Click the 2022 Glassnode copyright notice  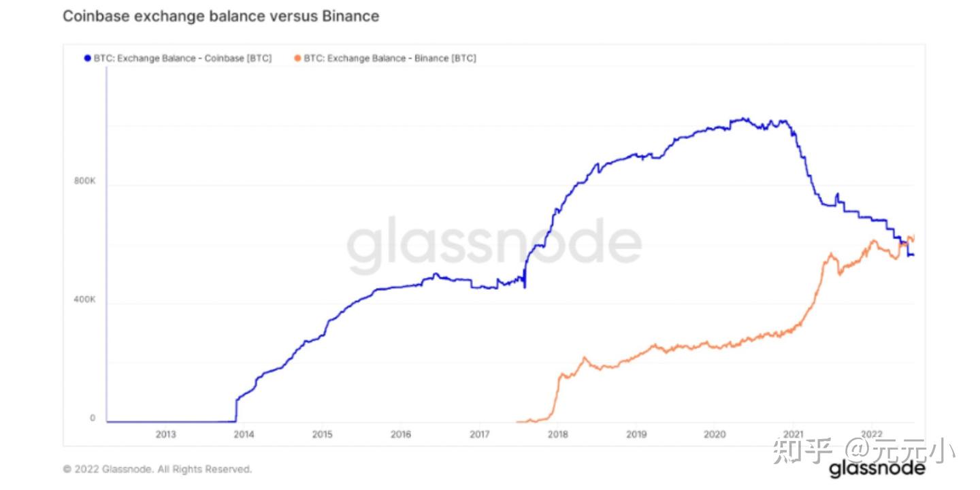click(157, 469)
